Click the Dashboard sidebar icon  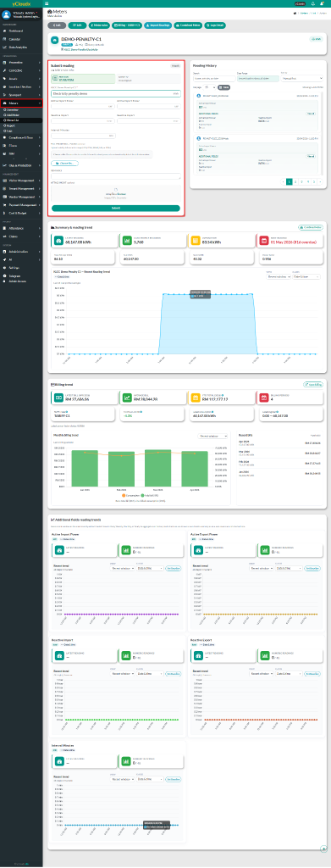click(4, 31)
